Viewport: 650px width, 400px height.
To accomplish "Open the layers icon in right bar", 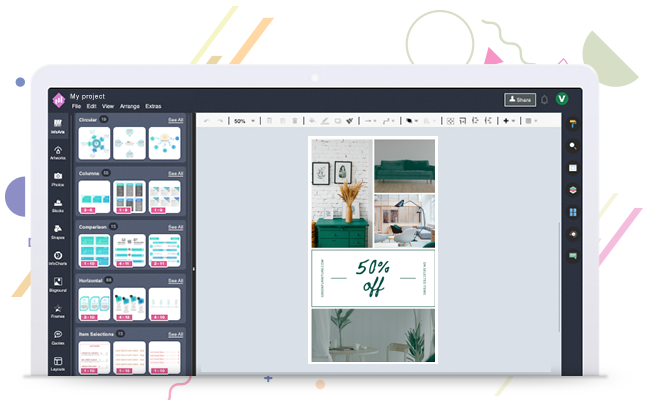I will point(573,189).
